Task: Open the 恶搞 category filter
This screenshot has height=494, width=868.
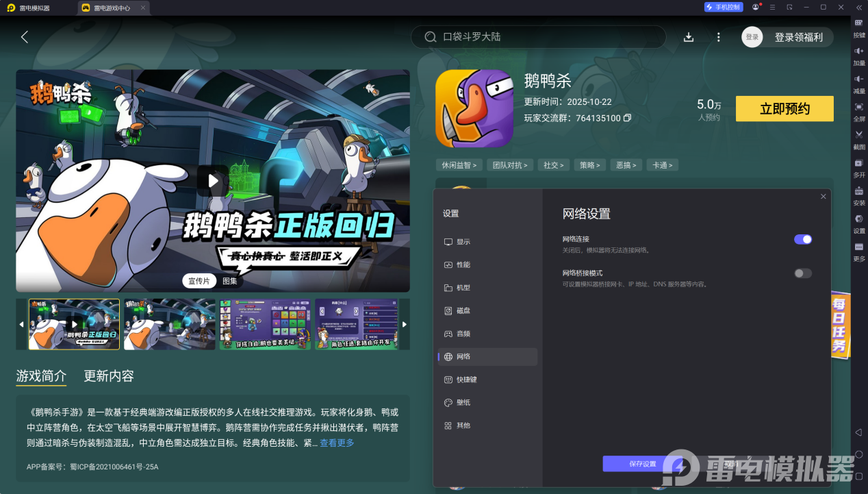Action: click(626, 164)
